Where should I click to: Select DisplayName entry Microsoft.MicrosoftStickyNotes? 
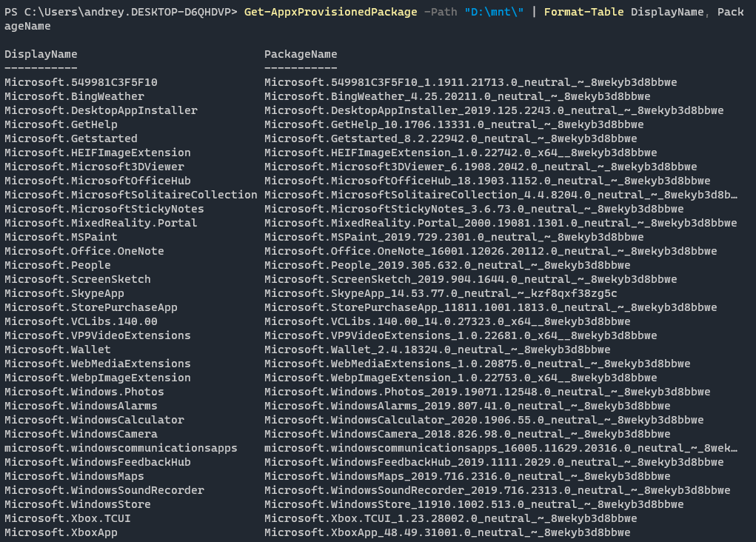click(x=104, y=209)
